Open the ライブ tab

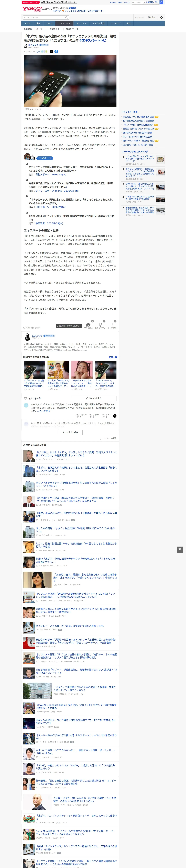coord(49,24)
